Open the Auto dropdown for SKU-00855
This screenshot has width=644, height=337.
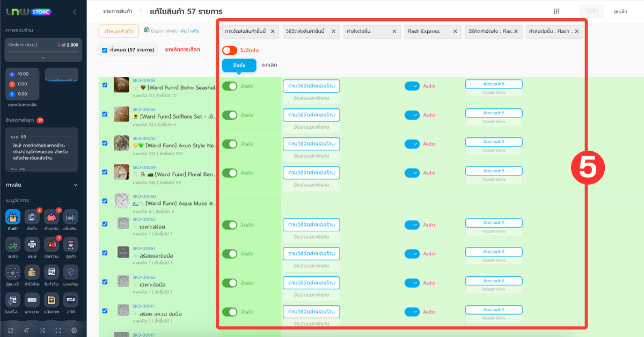pyautogui.click(x=412, y=86)
